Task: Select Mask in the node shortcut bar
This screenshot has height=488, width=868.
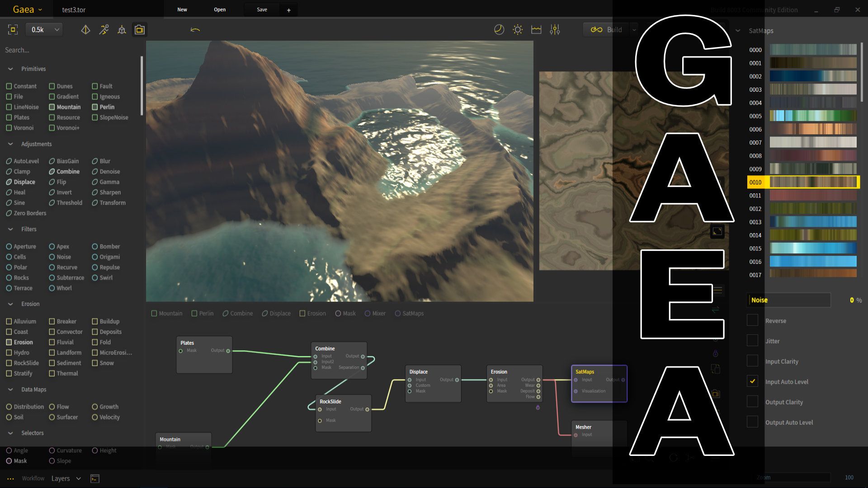Action: (x=345, y=314)
